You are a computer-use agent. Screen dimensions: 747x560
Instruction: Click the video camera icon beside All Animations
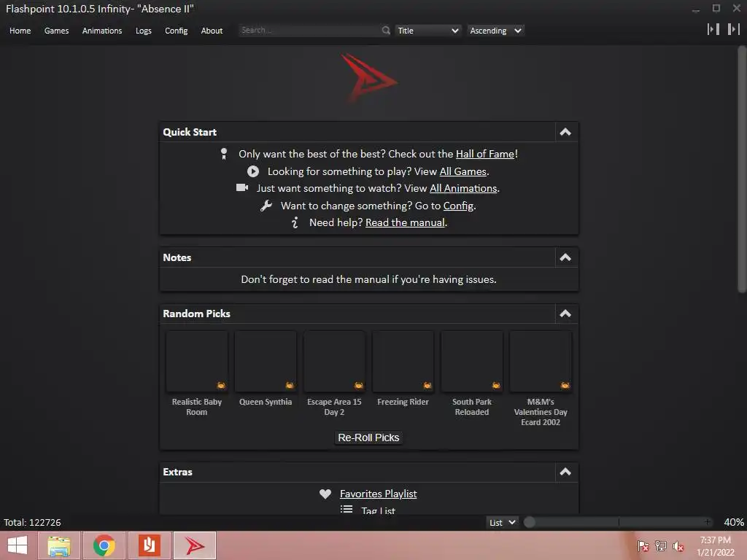(x=242, y=187)
